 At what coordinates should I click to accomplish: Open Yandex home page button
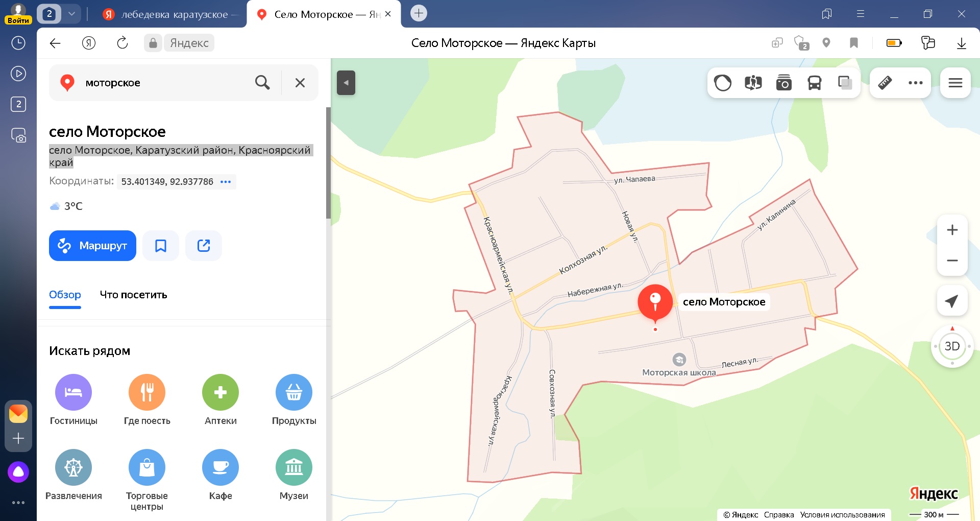pyautogui.click(x=89, y=43)
